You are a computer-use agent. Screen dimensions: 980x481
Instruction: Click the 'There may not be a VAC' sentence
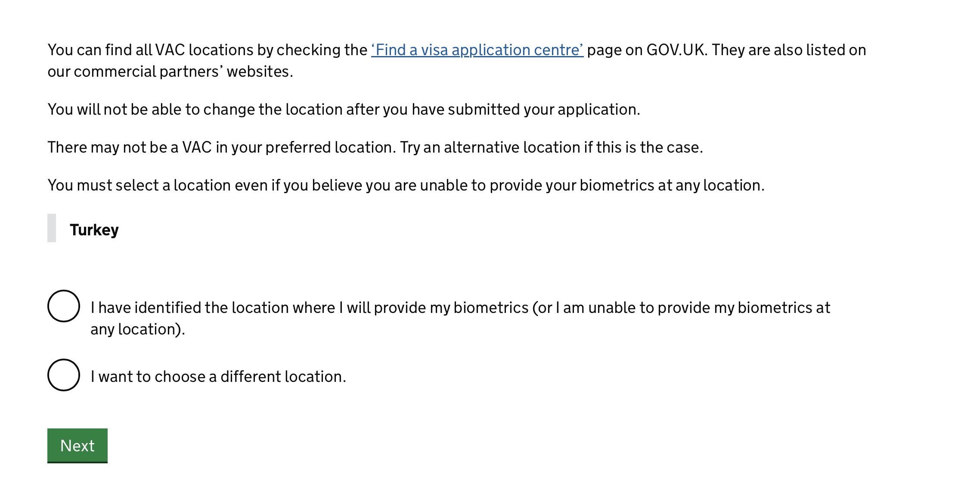pyautogui.click(x=222, y=147)
